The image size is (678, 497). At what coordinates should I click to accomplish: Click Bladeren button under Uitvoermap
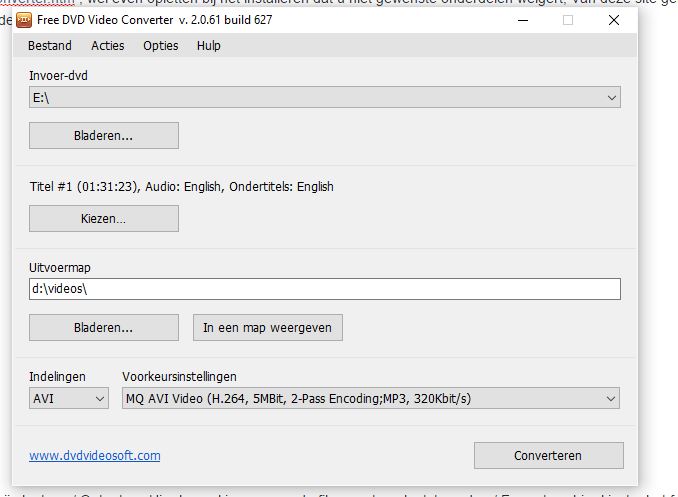click(104, 327)
